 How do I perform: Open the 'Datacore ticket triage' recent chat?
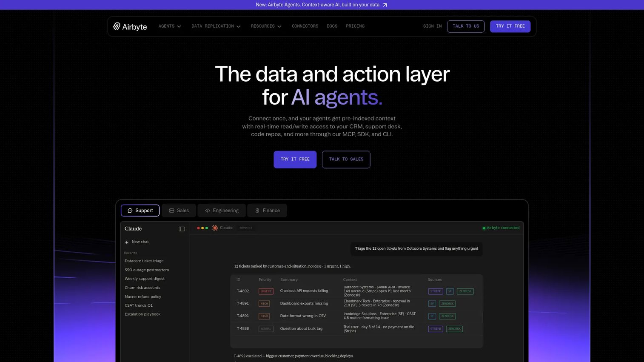144,261
